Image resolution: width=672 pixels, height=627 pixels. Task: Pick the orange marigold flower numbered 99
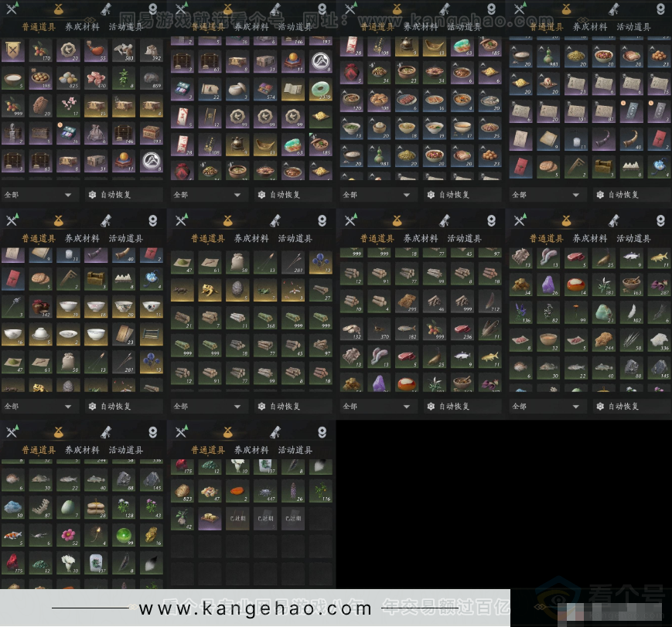(x=576, y=312)
